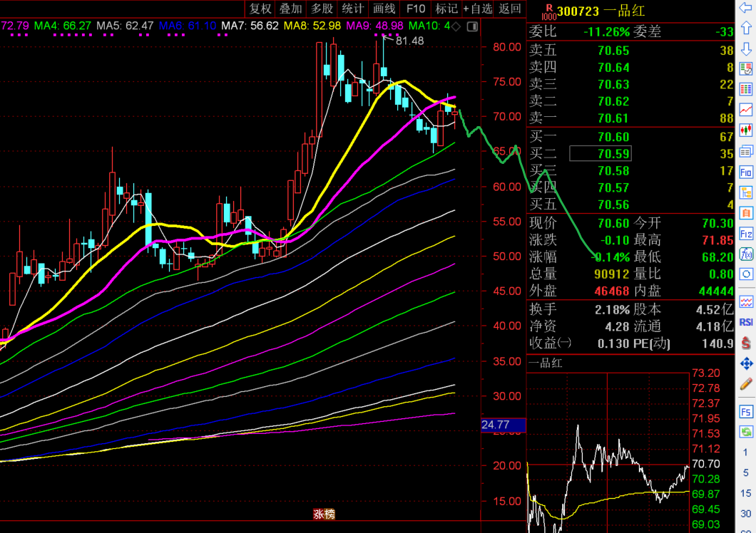Click the MA9: 48.98 legend label
This screenshot has width=756, height=533.
point(374,26)
